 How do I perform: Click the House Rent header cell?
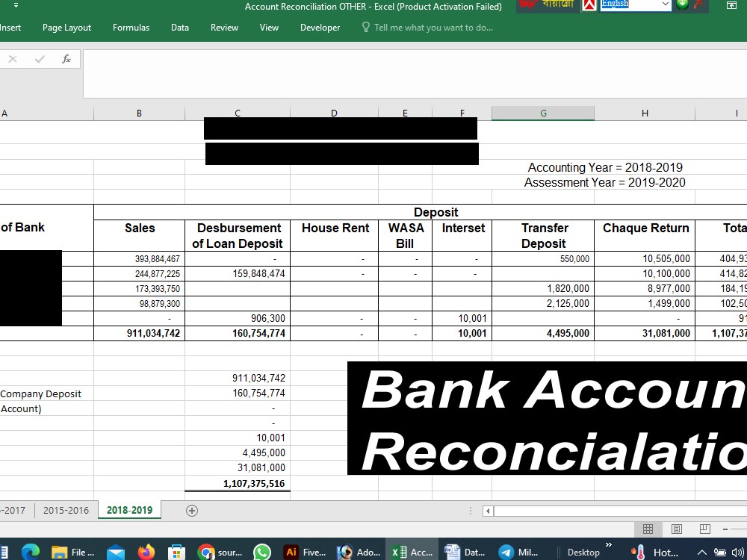point(335,236)
